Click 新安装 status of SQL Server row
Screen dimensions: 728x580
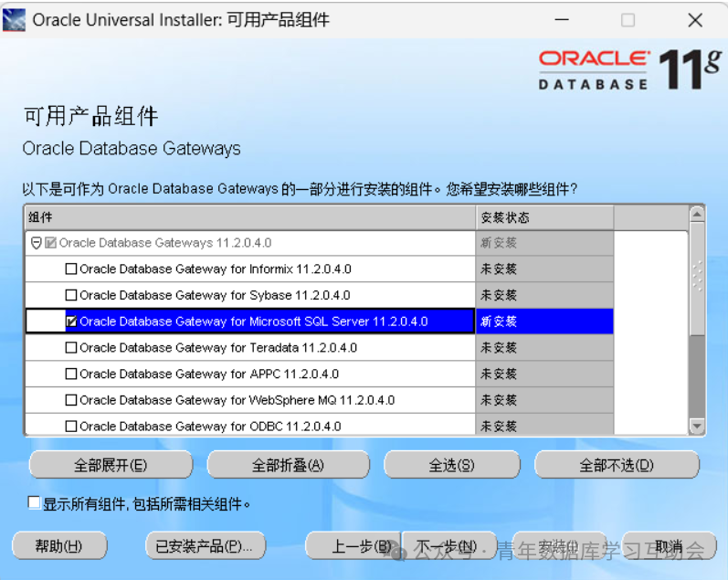click(544, 322)
